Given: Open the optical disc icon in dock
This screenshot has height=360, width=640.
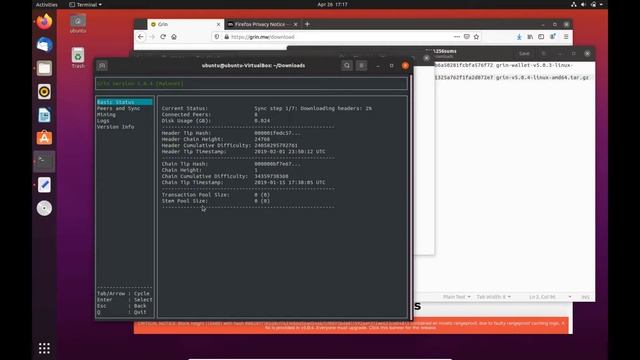Looking at the screenshot, I should [x=44, y=208].
